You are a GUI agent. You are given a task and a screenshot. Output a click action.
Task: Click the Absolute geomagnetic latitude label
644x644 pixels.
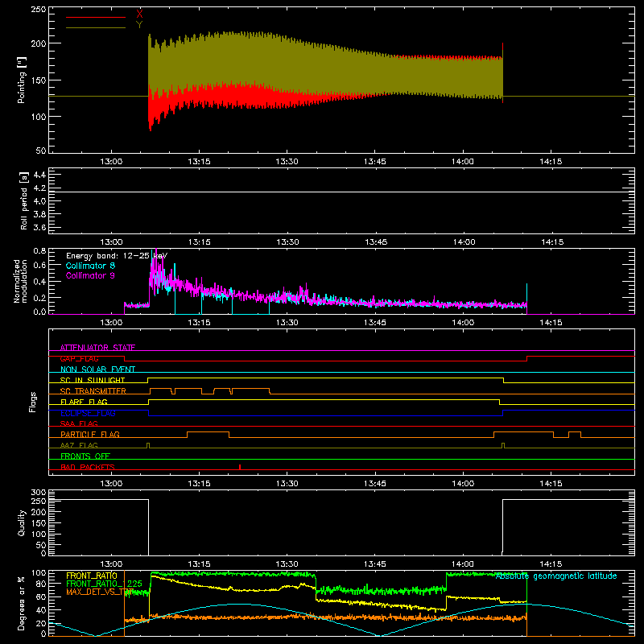pyautogui.click(x=556, y=576)
